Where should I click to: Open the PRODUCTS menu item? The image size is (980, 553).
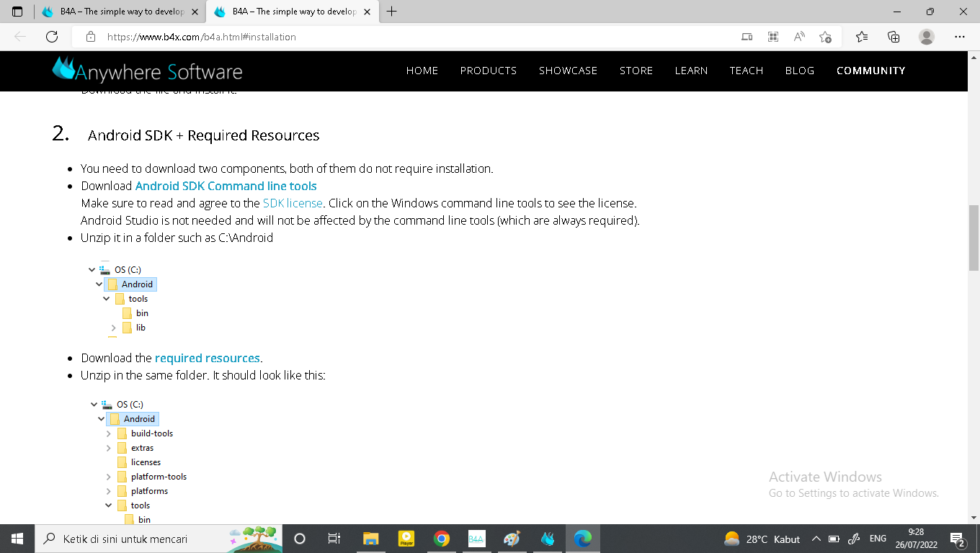point(489,71)
